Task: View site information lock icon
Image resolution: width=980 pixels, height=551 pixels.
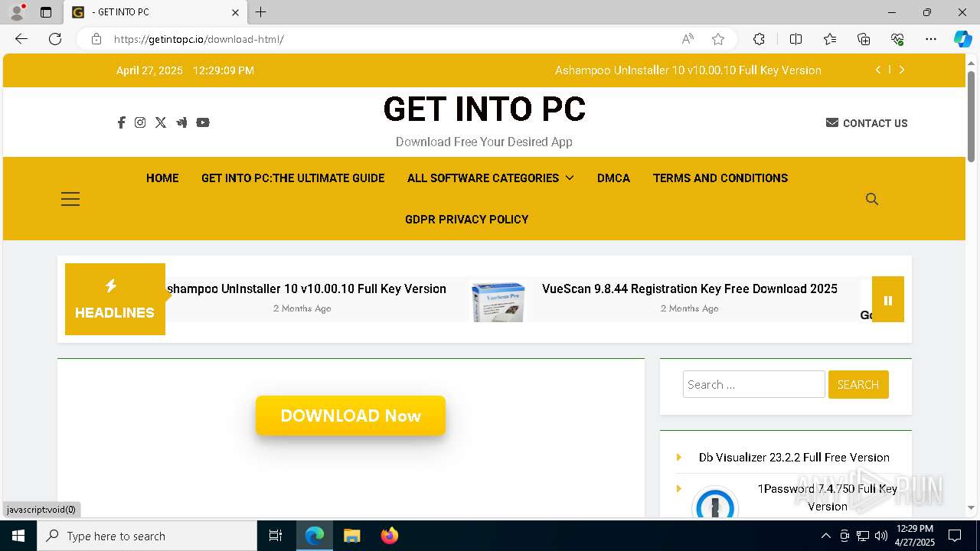Action: point(96,39)
